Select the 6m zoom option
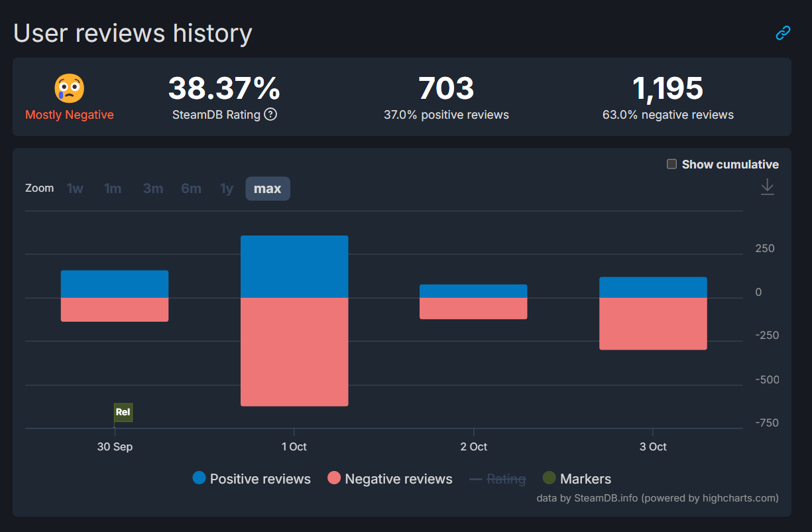This screenshot has width=812, height=532. (191, 188)
